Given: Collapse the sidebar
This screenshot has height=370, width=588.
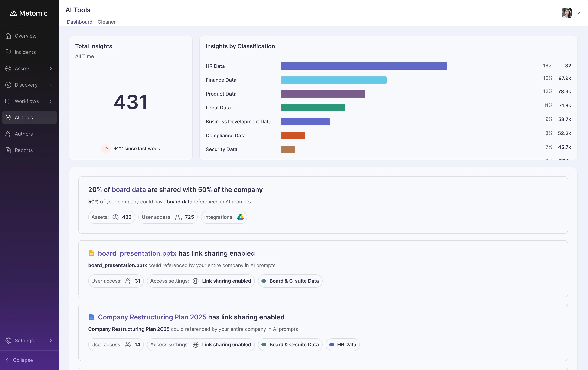Looking at the screenshot, I should click(20, 360).
